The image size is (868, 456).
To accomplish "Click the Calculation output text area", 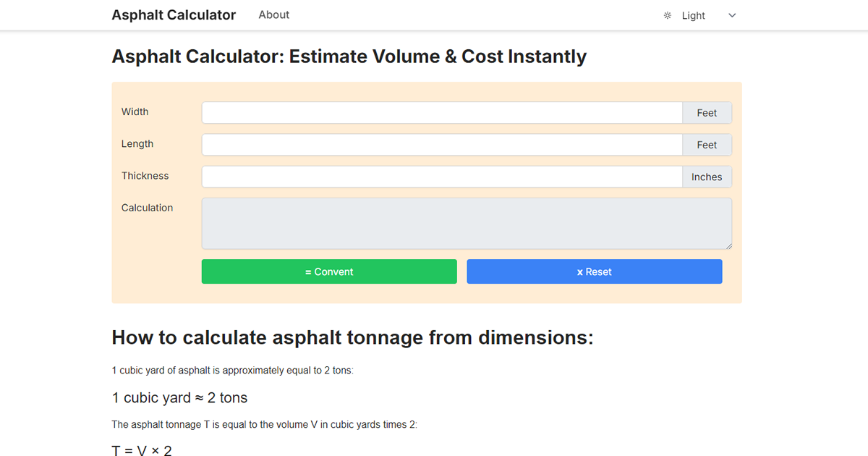I will 467,224.
